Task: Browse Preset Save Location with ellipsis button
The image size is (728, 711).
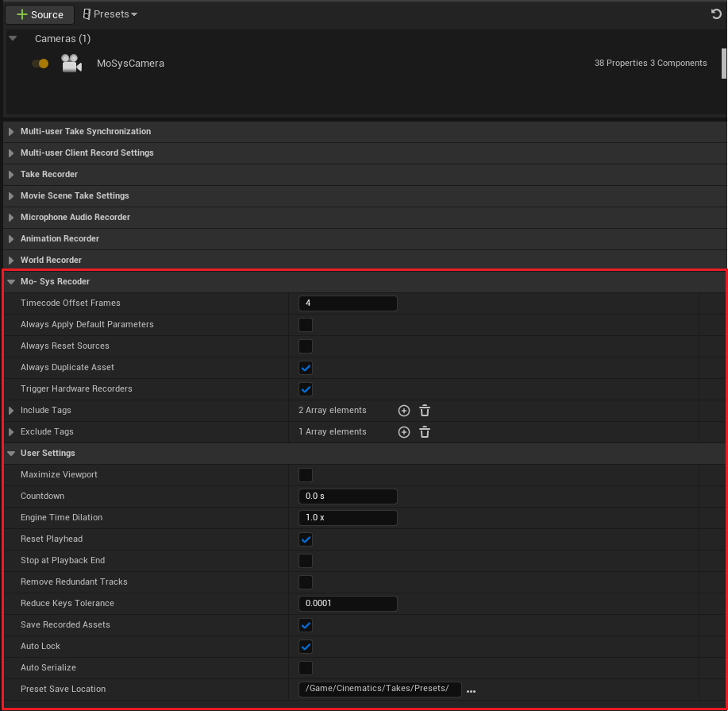Action: coord(471,691)
